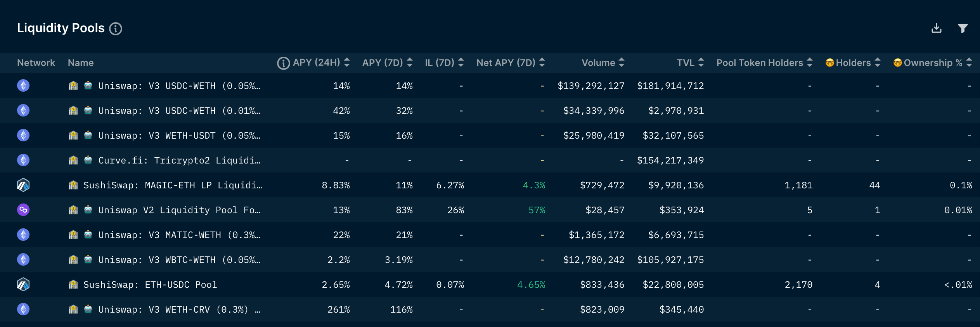Click Ethereum icon in USDC-WETH (0.05% row
Screen dimensions: 980x327
[23, 85]
